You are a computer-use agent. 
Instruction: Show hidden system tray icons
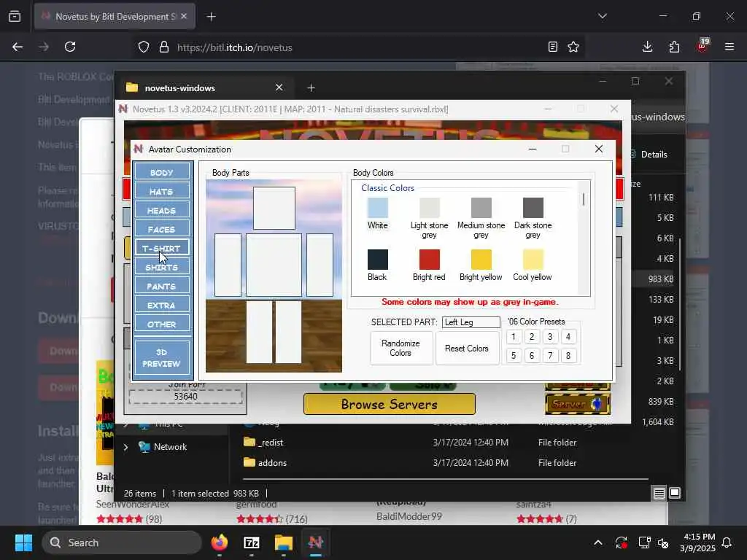(598, 542)
